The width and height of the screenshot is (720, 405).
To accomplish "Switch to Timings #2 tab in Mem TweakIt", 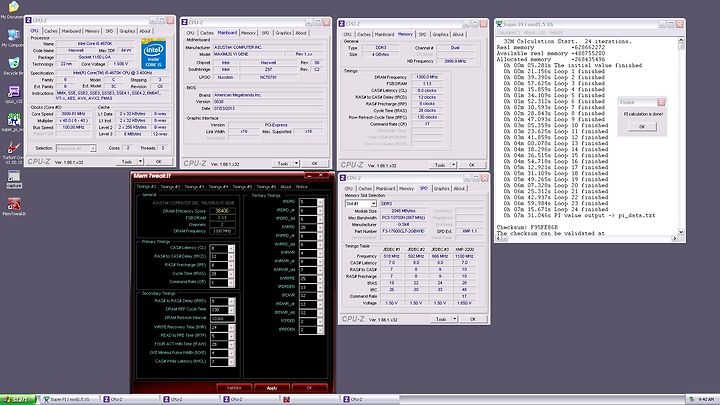I will [170, 187].
